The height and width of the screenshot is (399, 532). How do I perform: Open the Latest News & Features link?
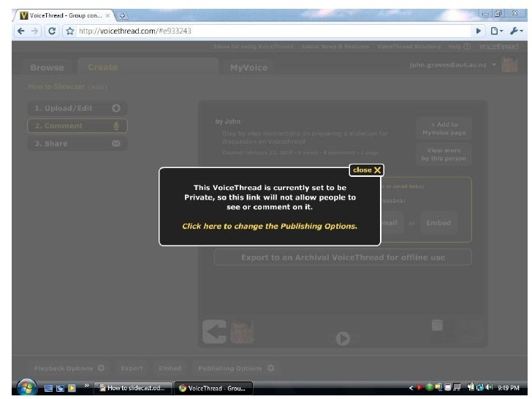(335, 47)
